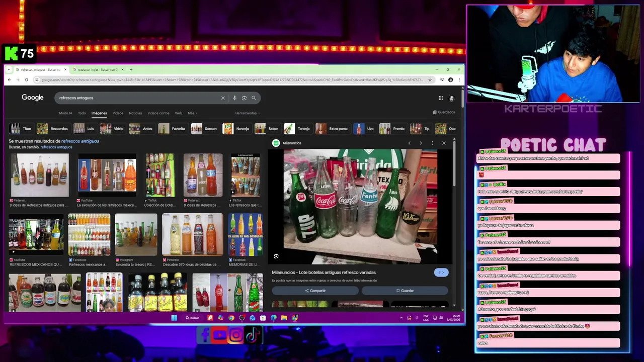This screenshot has height=362, width=644.
Task: Switch to the Noticias tab
Action: tap(135, 113)
